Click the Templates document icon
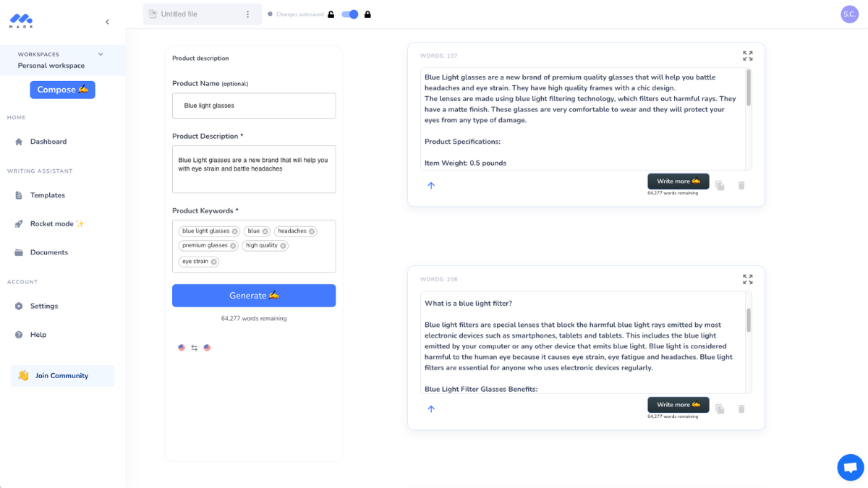 pyautogui.click(x=19, y=195)
